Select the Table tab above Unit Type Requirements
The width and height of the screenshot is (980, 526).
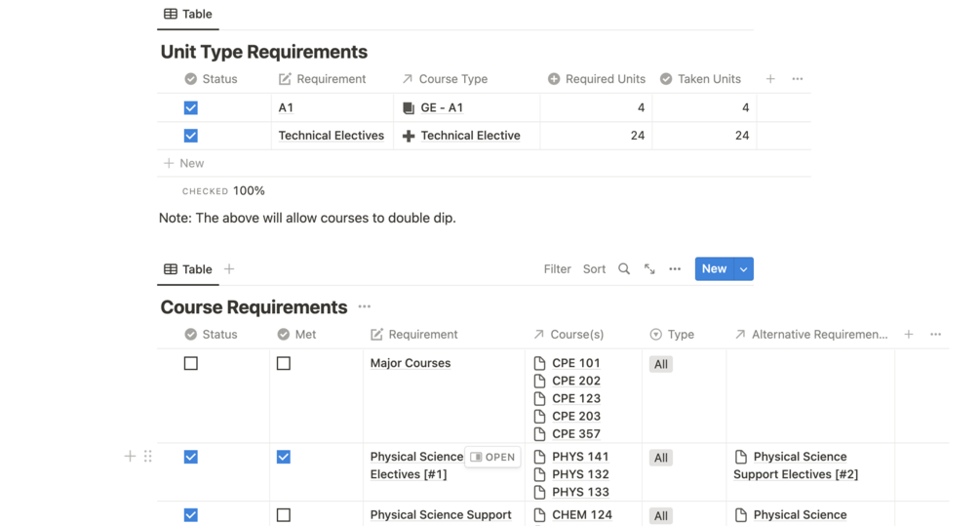[x=187, y=14]
